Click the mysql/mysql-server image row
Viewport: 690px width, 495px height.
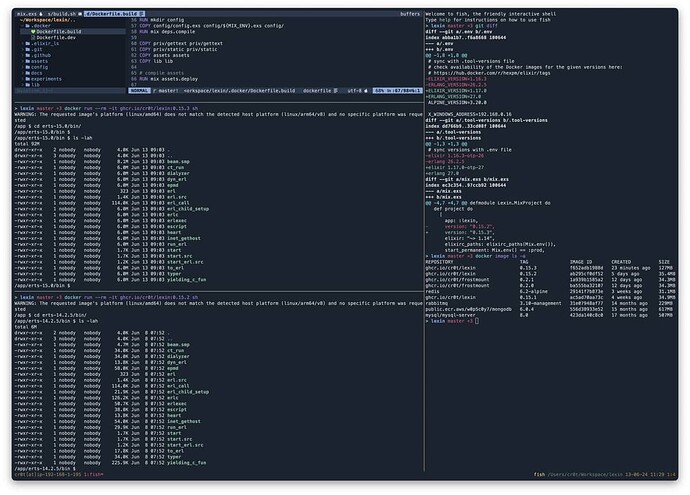click(549, 315)
